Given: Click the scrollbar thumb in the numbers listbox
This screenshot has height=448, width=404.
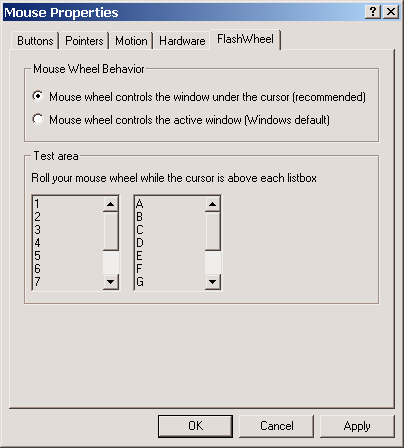Looking at the screenshot, I should (111, 231).
